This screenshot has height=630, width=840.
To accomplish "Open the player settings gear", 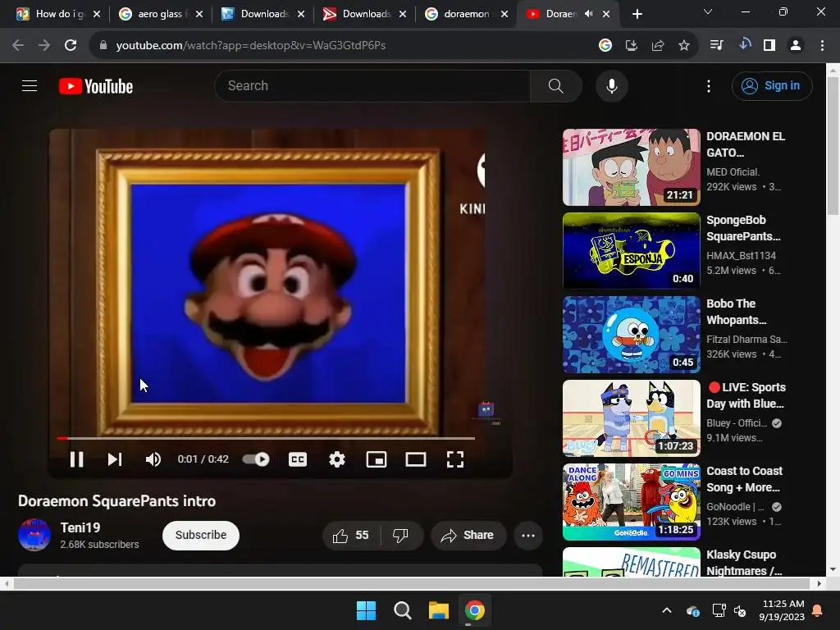I will 337,459.
